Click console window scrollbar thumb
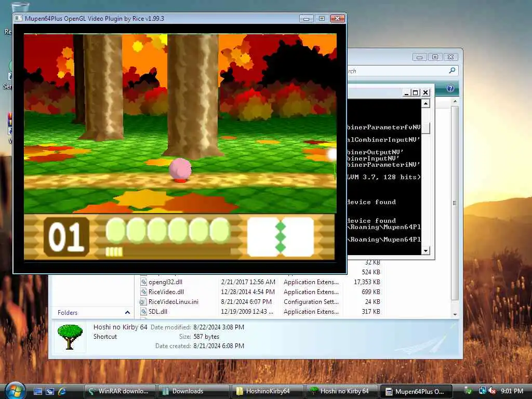Screen dimensions: 532x399 click(x=426, y=128)
